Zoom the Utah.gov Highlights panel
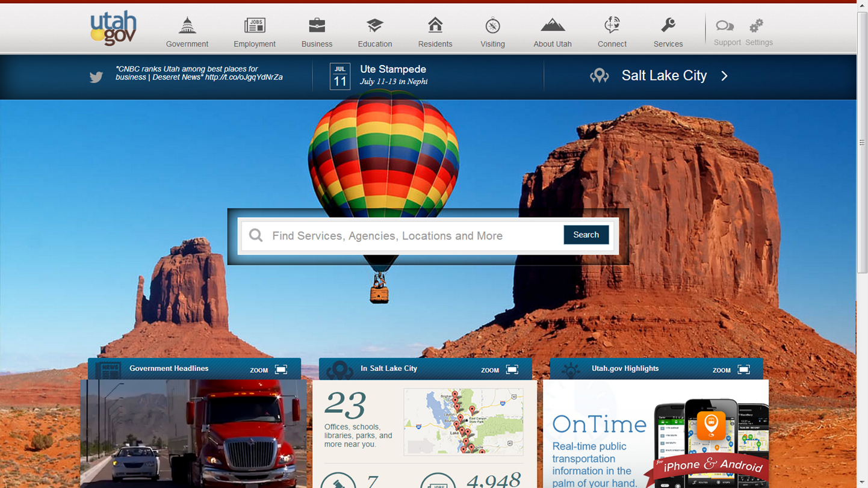This screenshot has width=868, height=488. (x=743, y=369)
